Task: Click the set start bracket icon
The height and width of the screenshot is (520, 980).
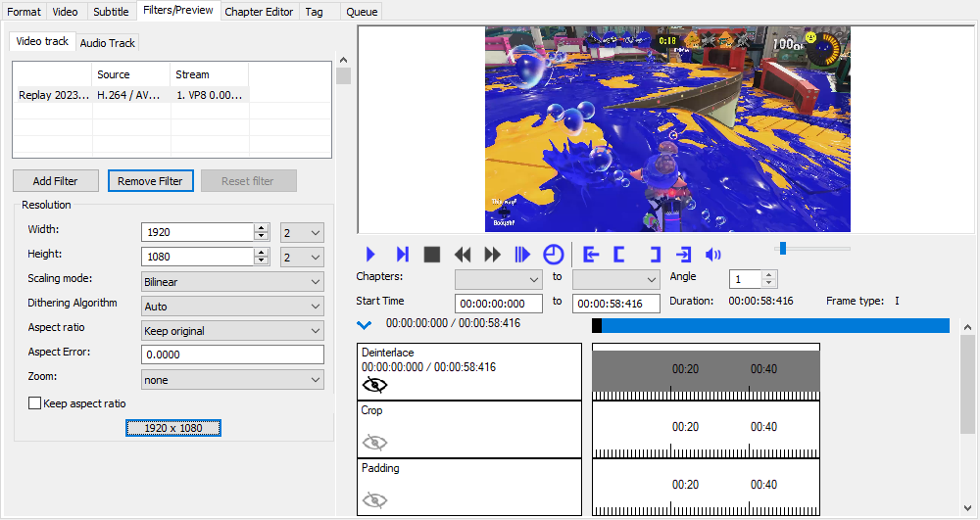Action: point(619,255)
